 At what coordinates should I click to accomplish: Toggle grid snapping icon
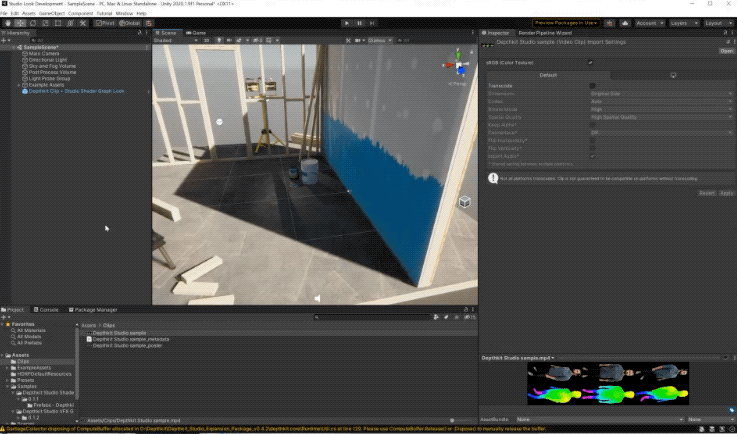[x=149, y=23]
